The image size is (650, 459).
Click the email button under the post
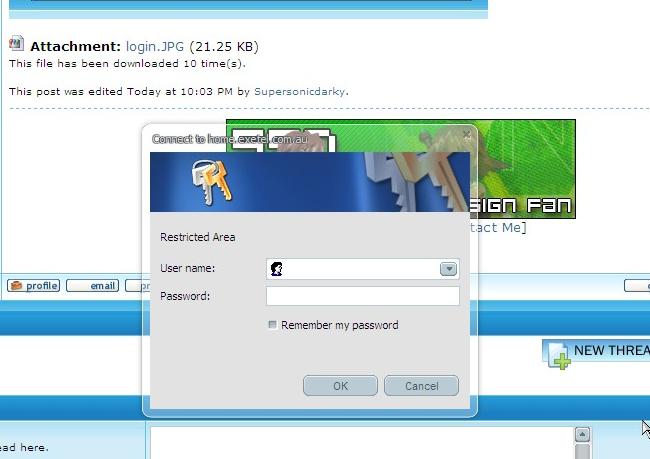click(x=92, y=286)
